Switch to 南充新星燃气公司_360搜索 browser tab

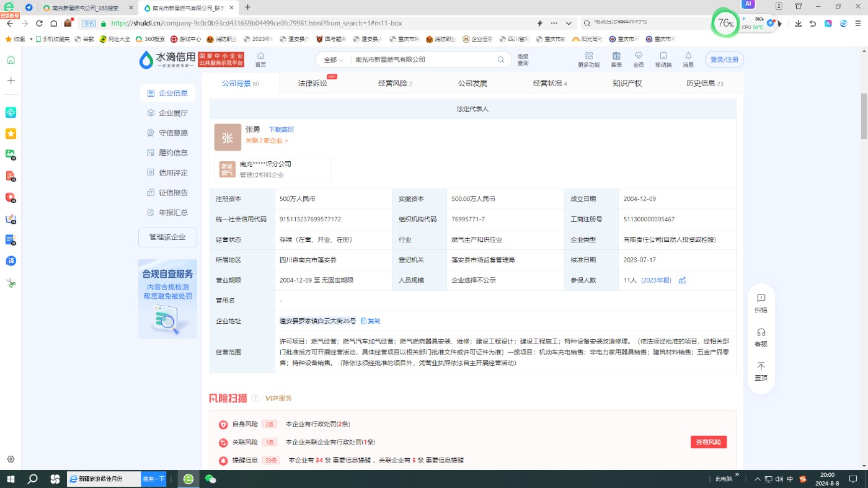[x=88, y=7]
